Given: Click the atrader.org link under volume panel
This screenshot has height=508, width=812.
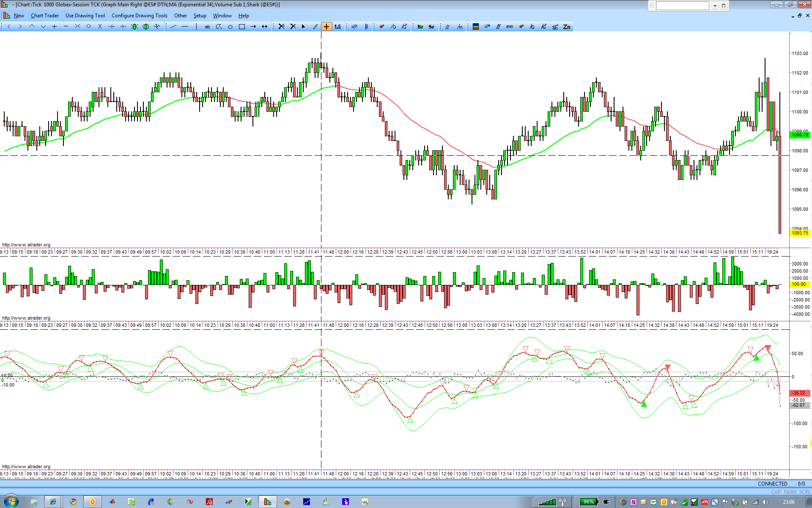Looking at the screenshot, I should click(26, 318).
